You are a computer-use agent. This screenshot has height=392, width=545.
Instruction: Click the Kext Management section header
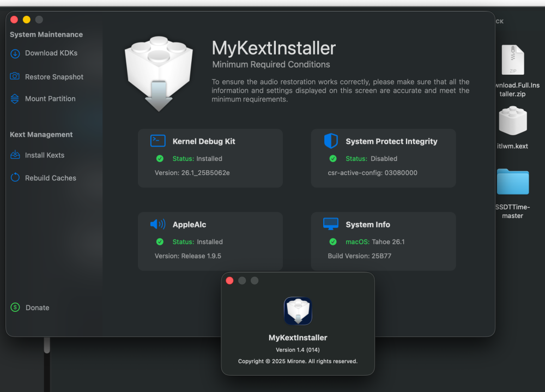click(41, 135)
